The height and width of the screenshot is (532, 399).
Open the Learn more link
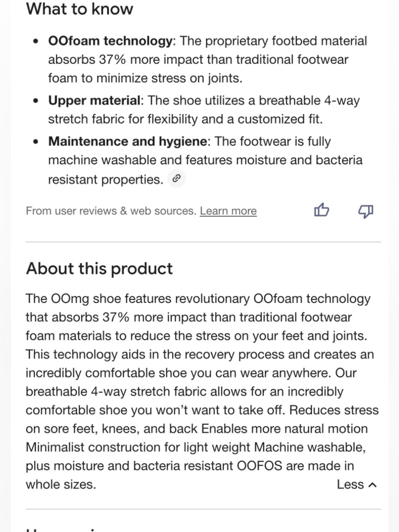point(228,211)
